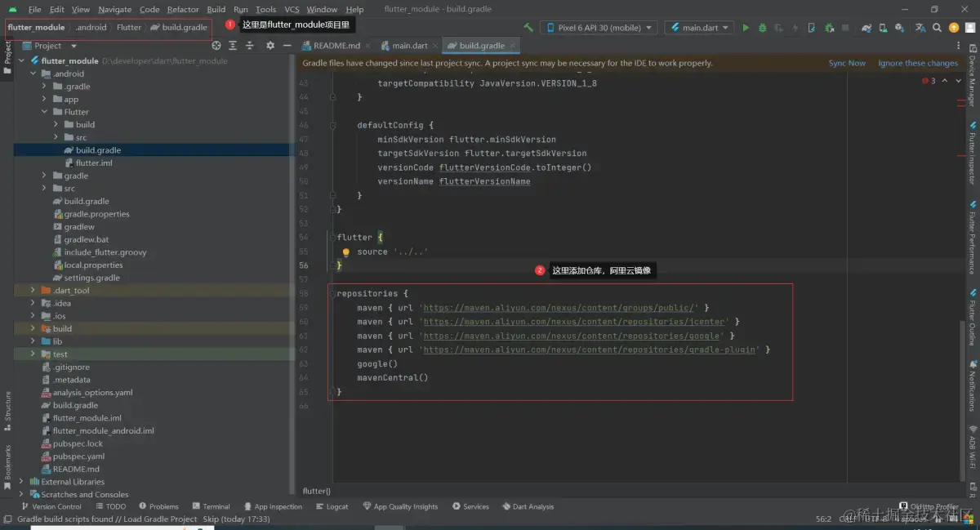Expand the lib folder node
The image size is (980, 530).
[33, 341]
